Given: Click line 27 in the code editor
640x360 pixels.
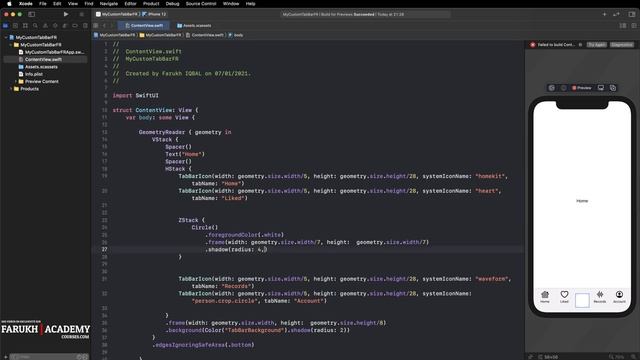Looking at the screenshot, I should [309, 249].
